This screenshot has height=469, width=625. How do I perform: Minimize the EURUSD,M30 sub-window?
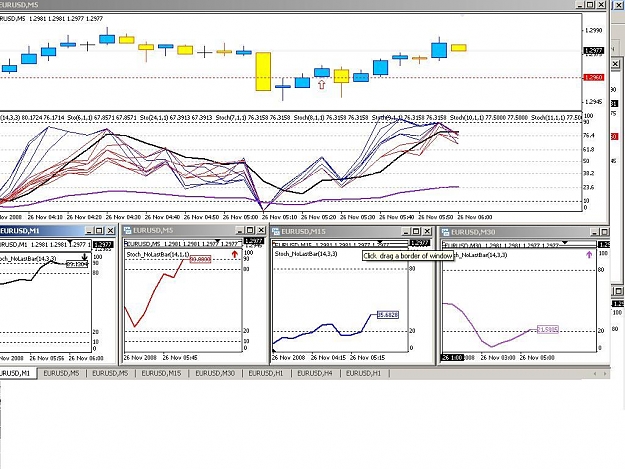[x=595, y=232]
